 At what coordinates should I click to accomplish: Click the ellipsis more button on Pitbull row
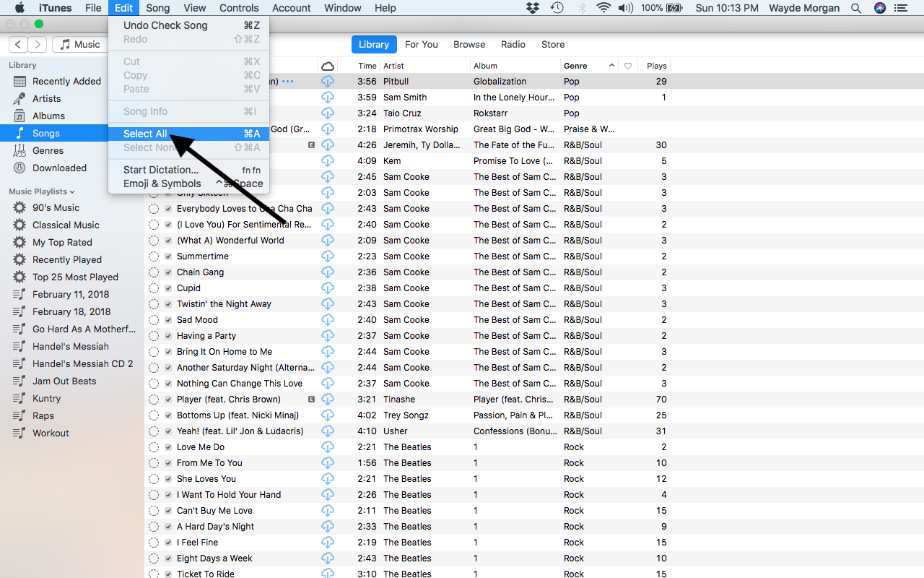click(288, 82)
